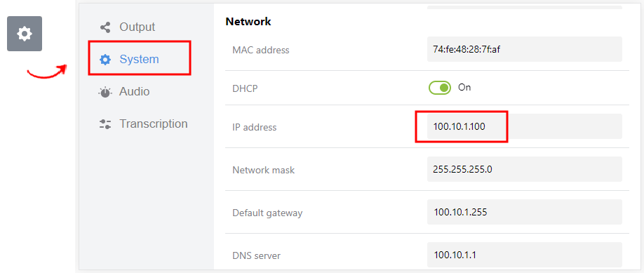Click the Network section heading
Viewport: 644px width, 273px height.
coord(248,21)
